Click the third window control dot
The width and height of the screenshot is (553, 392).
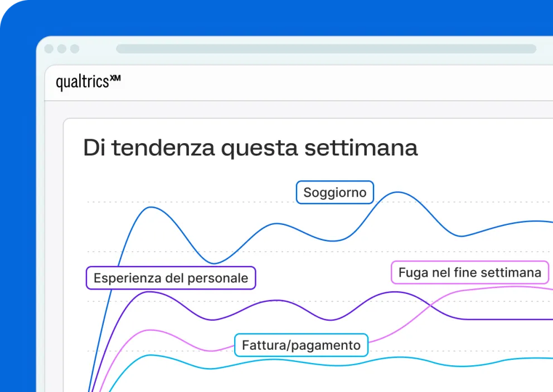[74, 48]
